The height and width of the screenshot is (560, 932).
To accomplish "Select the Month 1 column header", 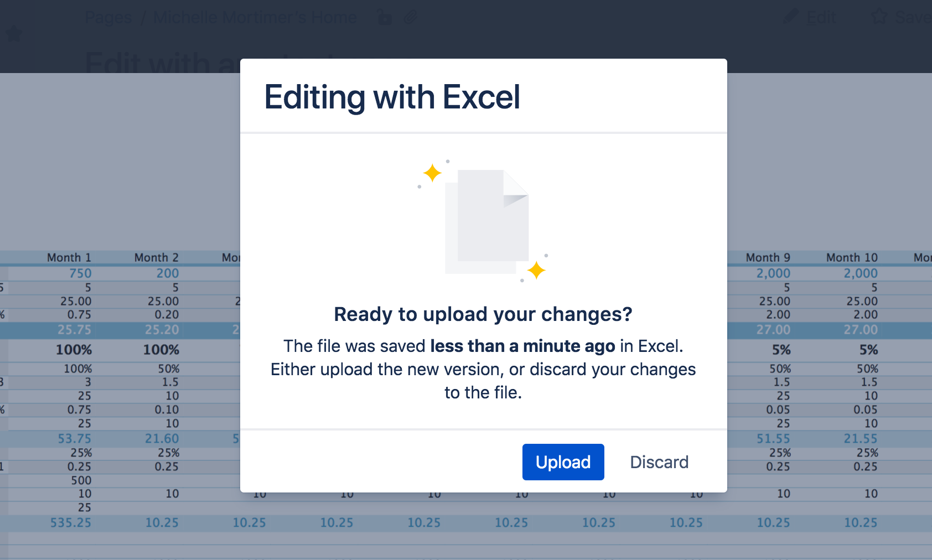I will click(69, 257).
